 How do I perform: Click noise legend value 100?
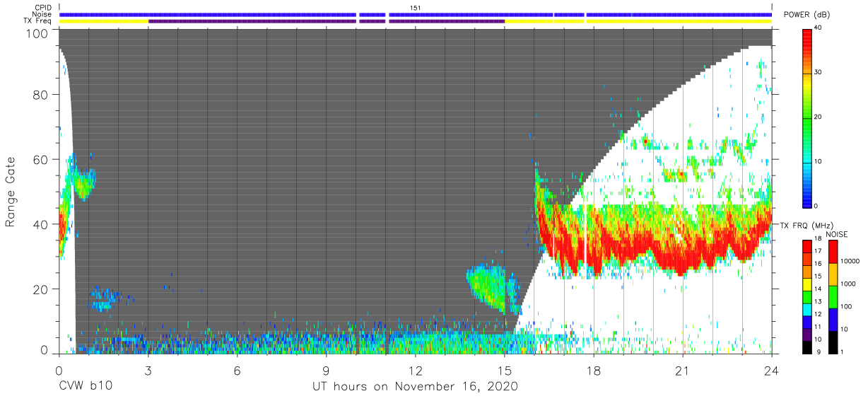click(x=845, y=306)
